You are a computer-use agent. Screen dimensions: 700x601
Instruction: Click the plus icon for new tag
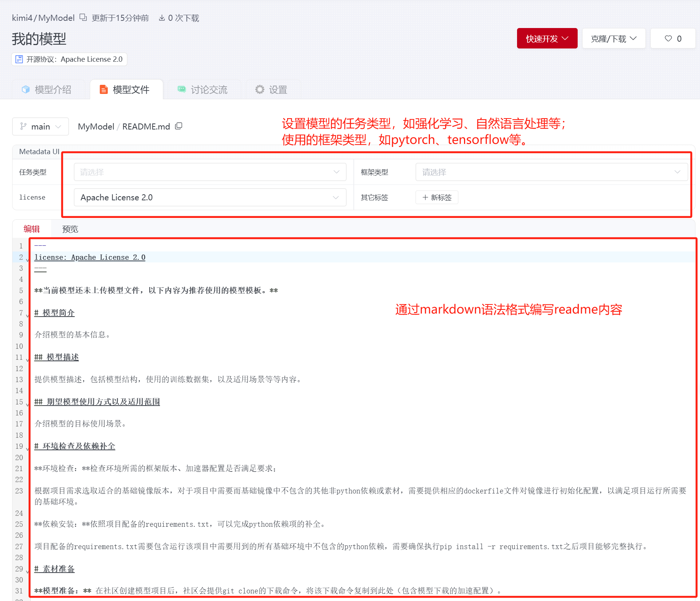[425, 197]
